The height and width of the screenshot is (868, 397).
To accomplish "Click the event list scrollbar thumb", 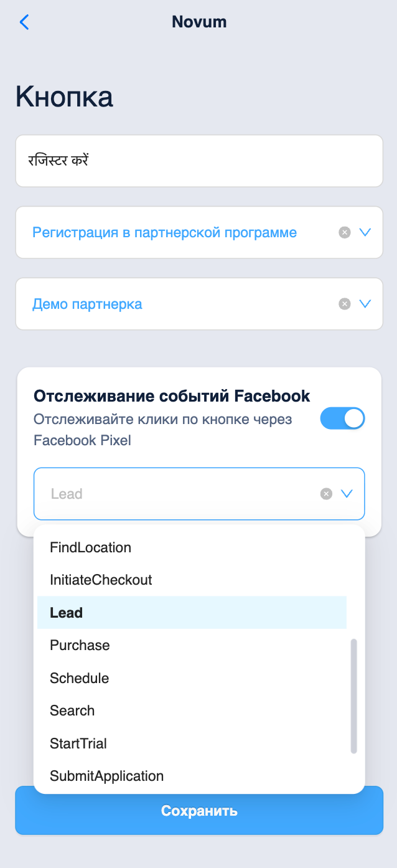I will 354,696.
